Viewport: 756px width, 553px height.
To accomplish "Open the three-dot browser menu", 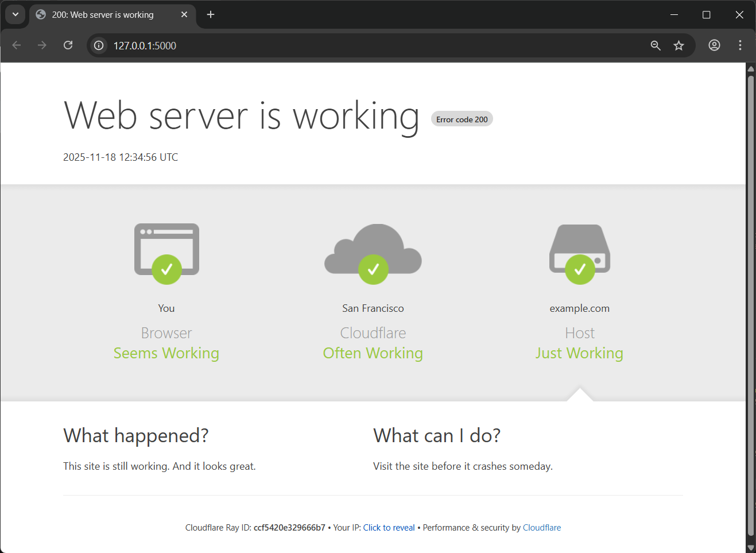I will (740, 45).
